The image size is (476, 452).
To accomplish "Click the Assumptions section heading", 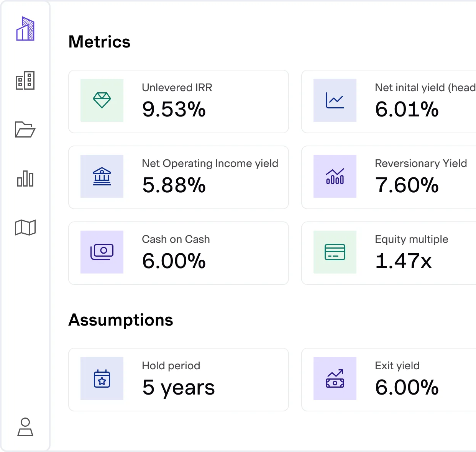I will [121, 320].
